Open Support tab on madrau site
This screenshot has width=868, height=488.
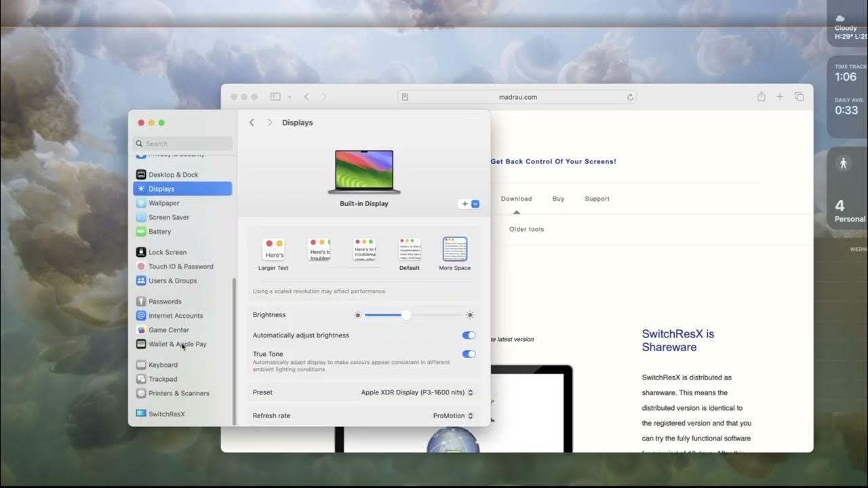pos(597,199)
